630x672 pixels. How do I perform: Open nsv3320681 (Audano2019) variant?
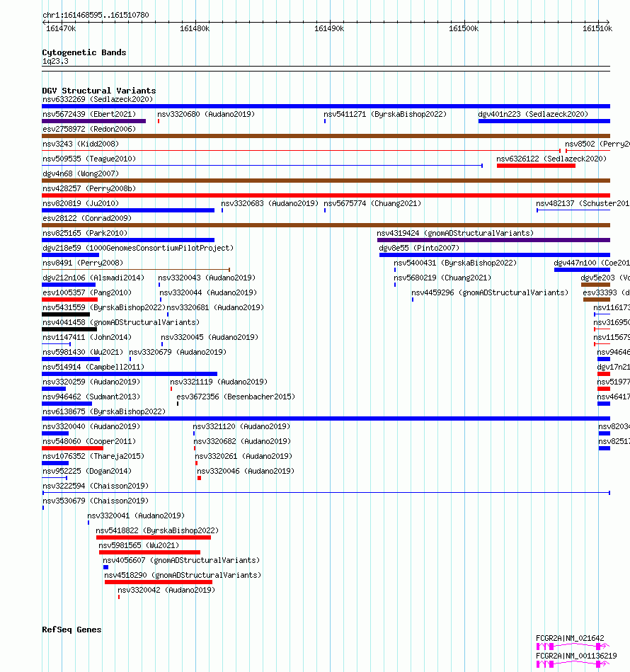coord(215,308)
